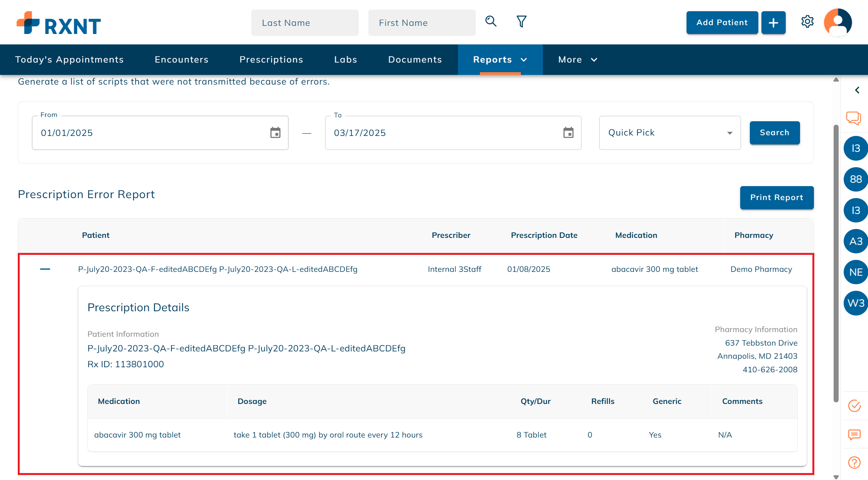Click the patient search magnifier icon
The width and height of the screenshot is (868, 480).
[491, 21]
